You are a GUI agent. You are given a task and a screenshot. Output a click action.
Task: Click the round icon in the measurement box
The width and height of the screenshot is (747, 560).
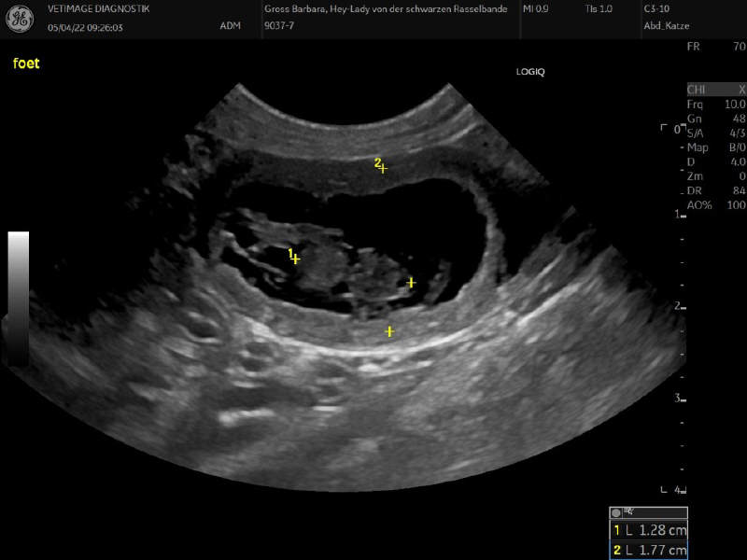(x=616, y=512)
